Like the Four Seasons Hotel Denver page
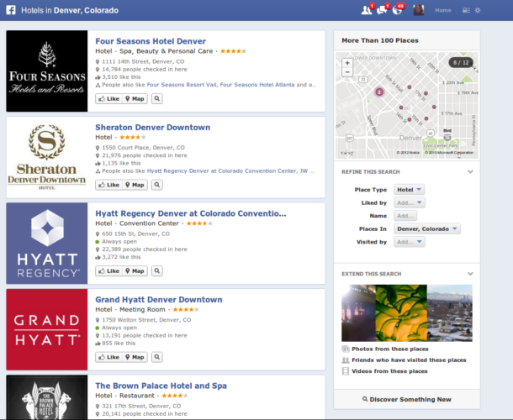The image size is (513, 420). [x=108, y=98]
